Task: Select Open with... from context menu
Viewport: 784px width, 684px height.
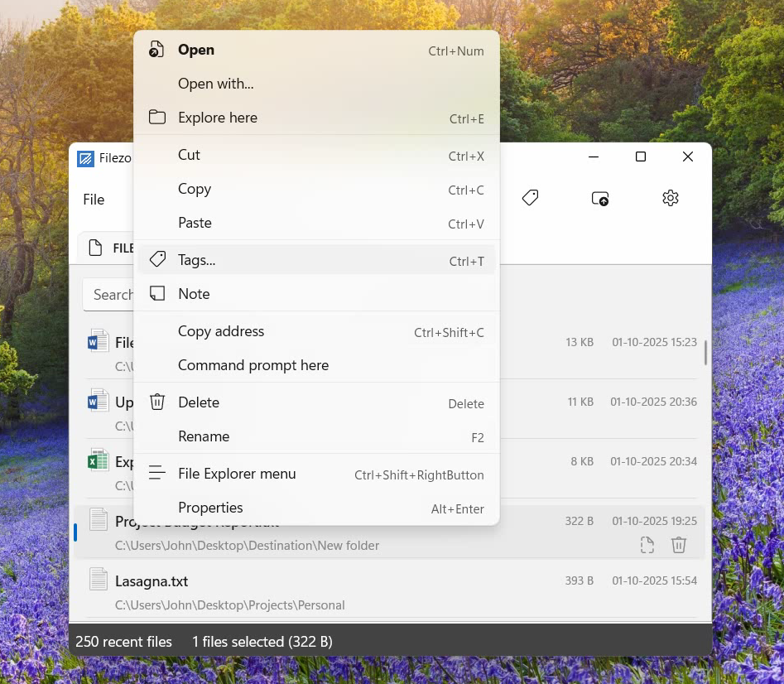Action: point(215,84)
